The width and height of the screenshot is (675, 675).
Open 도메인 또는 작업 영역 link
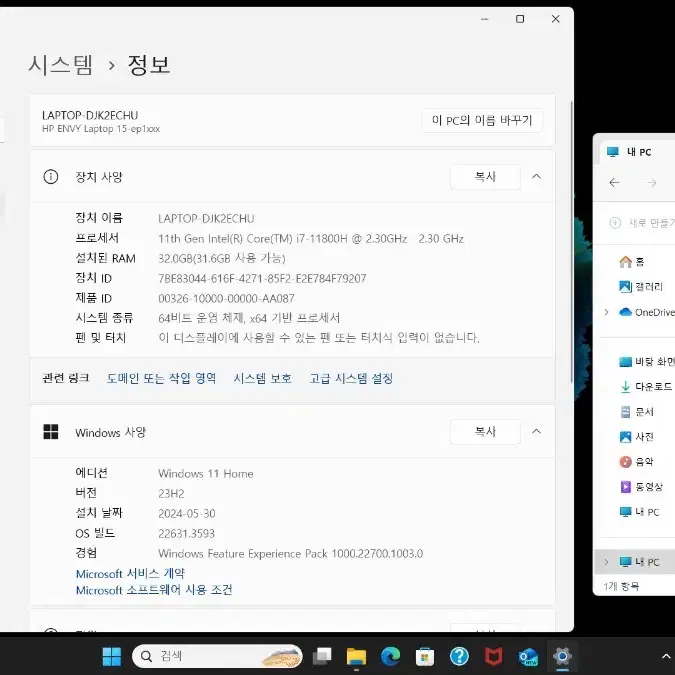161,378
